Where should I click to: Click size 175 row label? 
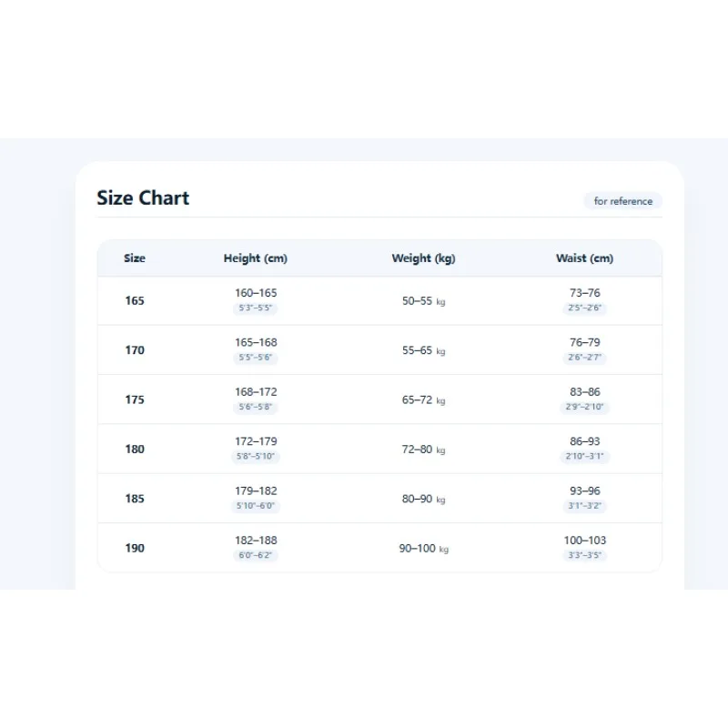135,399
